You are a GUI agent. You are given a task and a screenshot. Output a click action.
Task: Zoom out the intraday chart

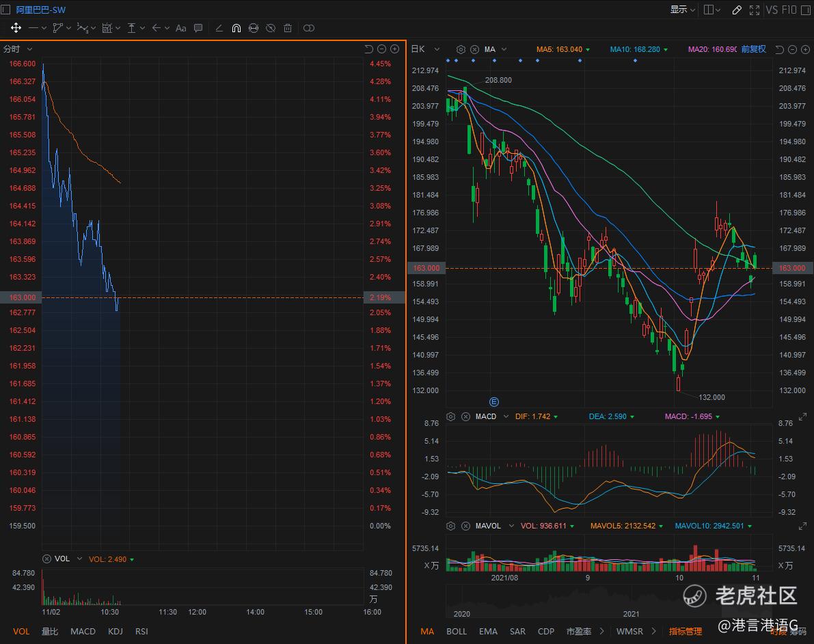pyautogui.click(x=381, y=49)
